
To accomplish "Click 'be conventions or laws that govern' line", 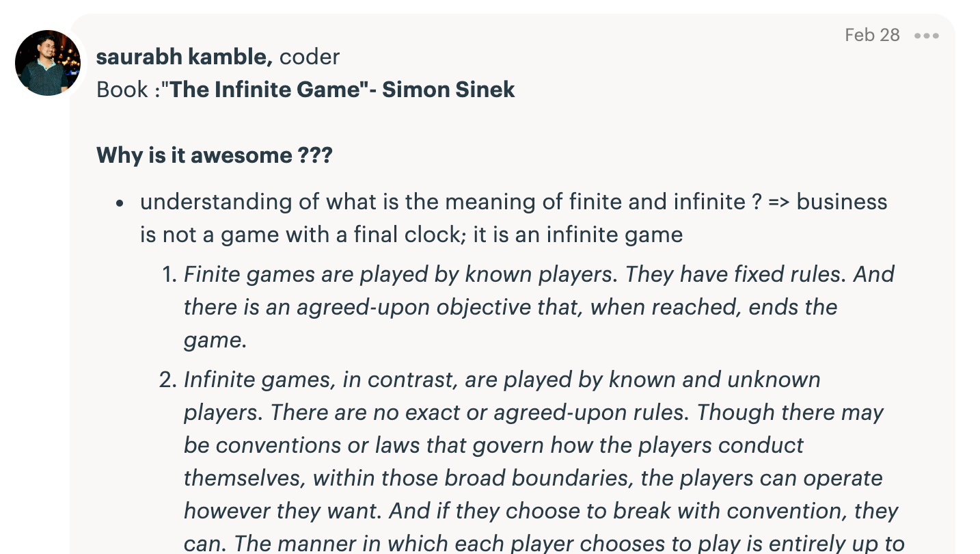I will (494, 445).
